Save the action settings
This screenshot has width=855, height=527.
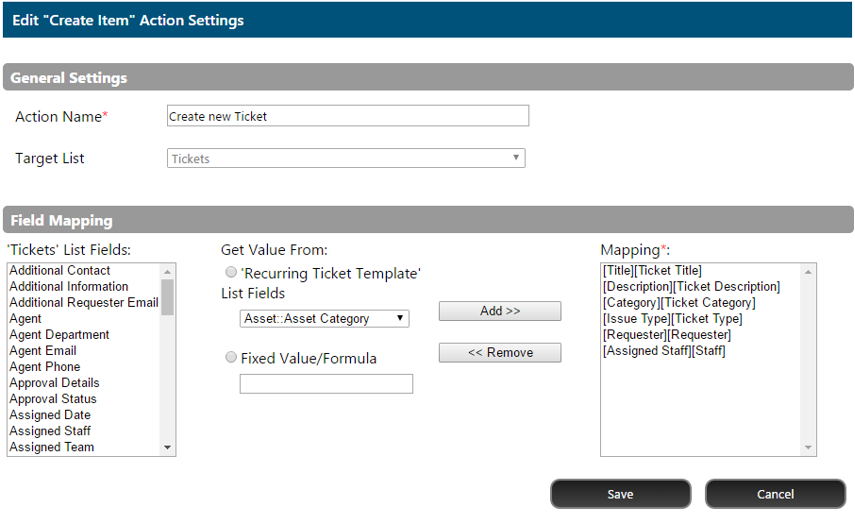point(621,494)
